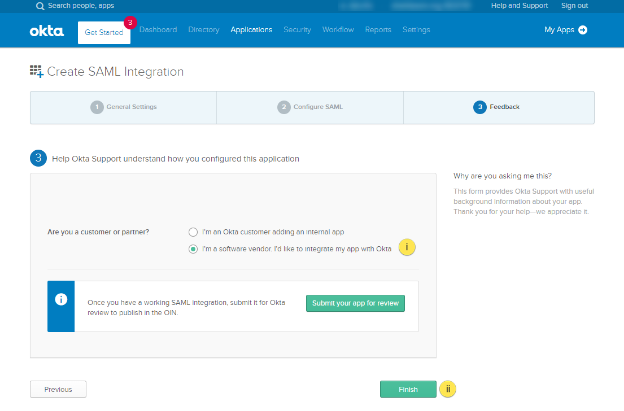Click Submit your app for review
Screen dimensions: 624x411
click(x=355, y=303)
